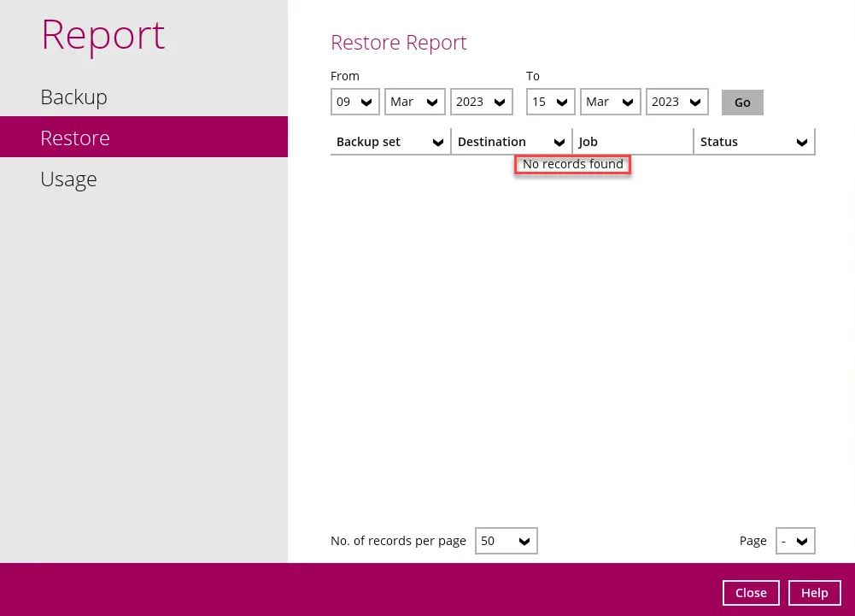Click the No records found message
The image size is (855, 616).
tap(572, 164)
